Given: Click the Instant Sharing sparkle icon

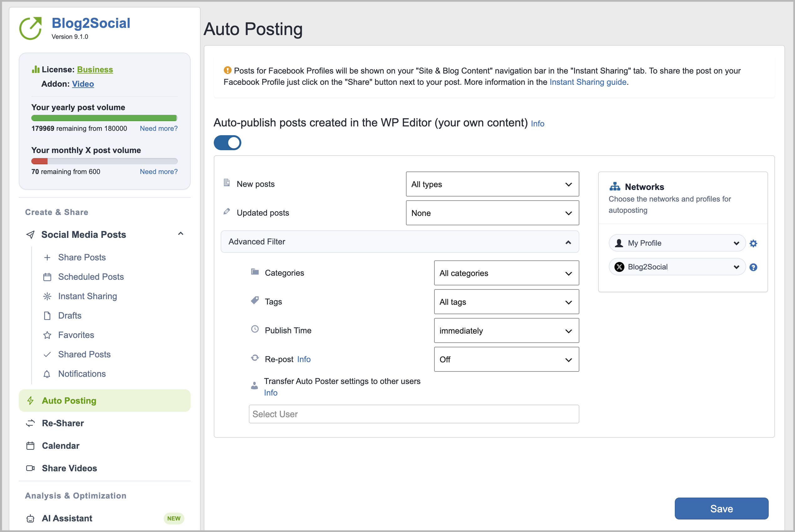Looking at the screenshot, I should coord(47,297).
